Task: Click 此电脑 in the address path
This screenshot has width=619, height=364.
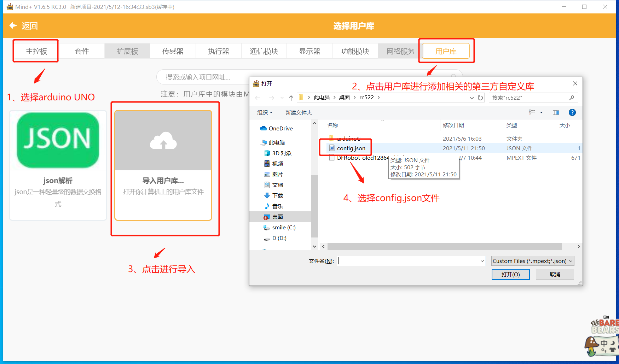Action: click(322, 98)
